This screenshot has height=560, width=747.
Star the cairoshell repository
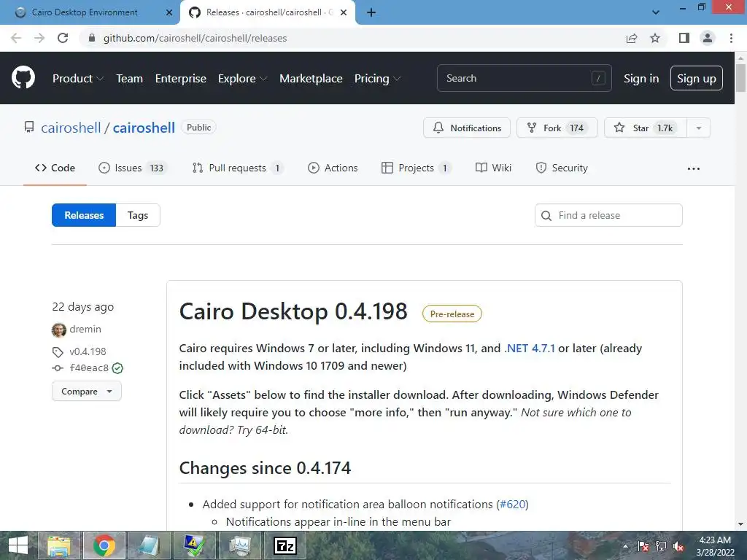tap(646, 128)
